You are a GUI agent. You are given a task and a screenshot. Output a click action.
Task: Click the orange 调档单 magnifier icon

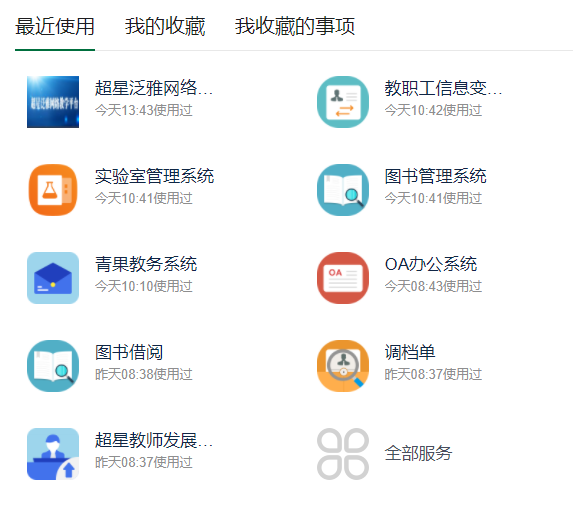coord(343,366)
